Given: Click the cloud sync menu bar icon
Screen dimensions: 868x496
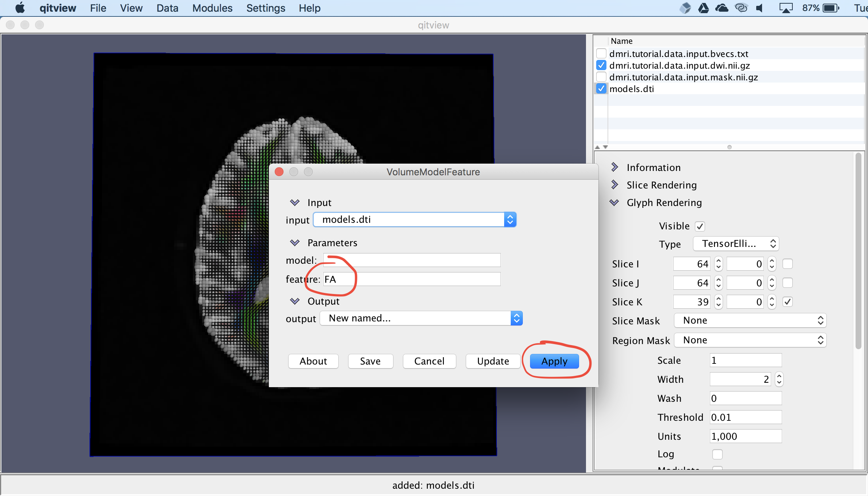Looking at the screenshot, I should click(x=722, y=8).
